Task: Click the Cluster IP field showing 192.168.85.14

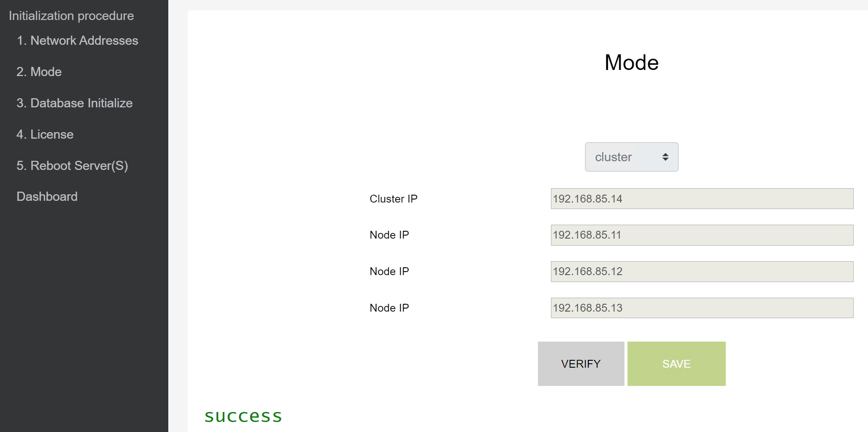Action: [x=701, y=199]
